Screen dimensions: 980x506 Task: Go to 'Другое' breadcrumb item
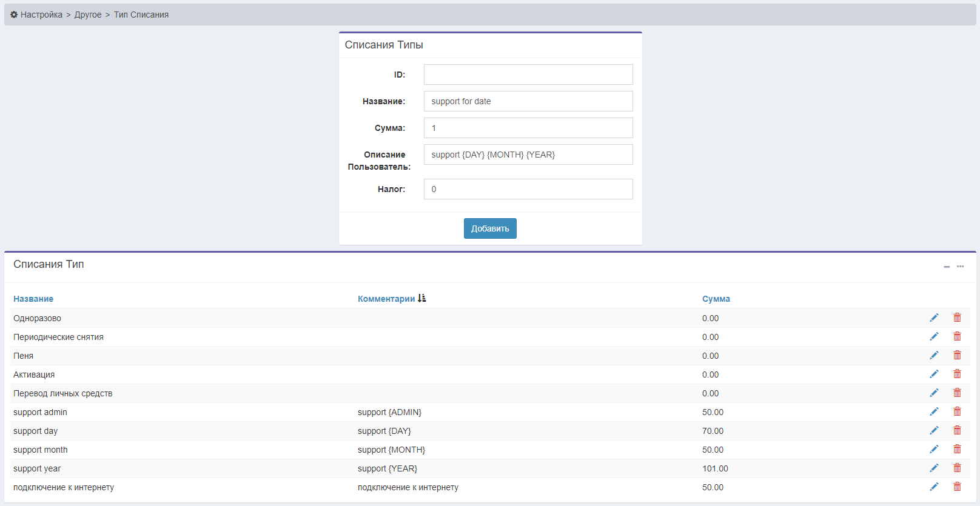click(x=88, y=15)
